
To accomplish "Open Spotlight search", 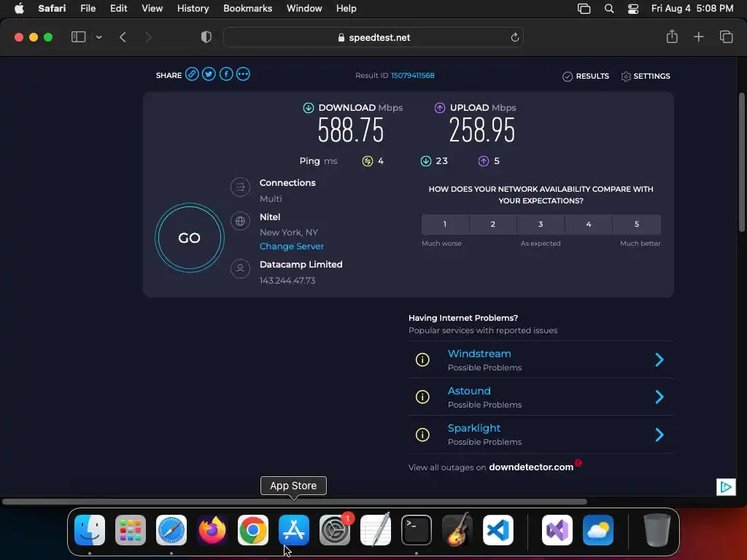I will (x=609, y=9).
